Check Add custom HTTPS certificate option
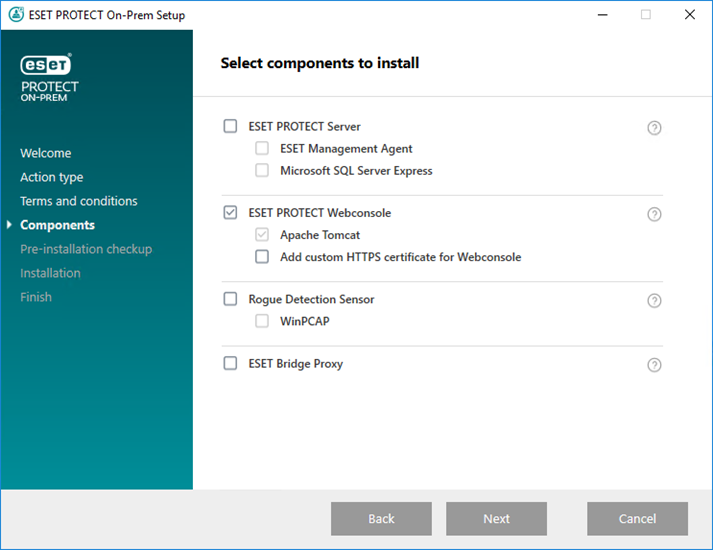The height and width of the screenshot is (550, 713). point(262,257)
